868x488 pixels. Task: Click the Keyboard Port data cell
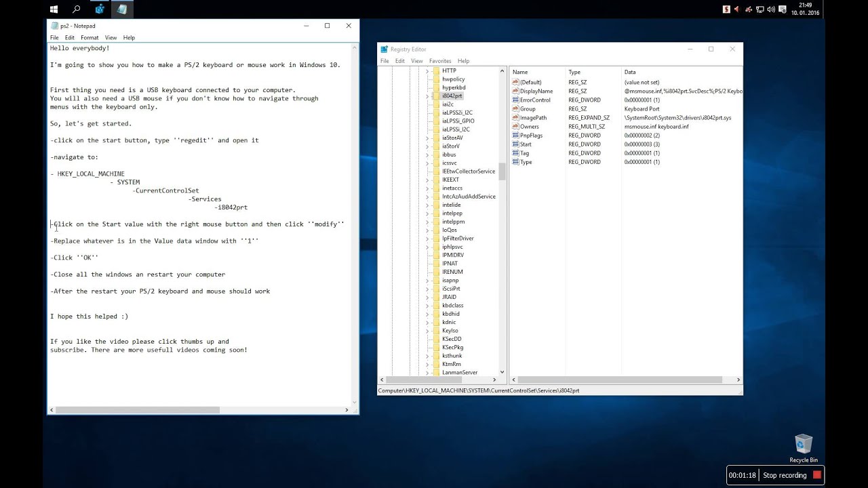pyautogui.click(x=642, y=108)
